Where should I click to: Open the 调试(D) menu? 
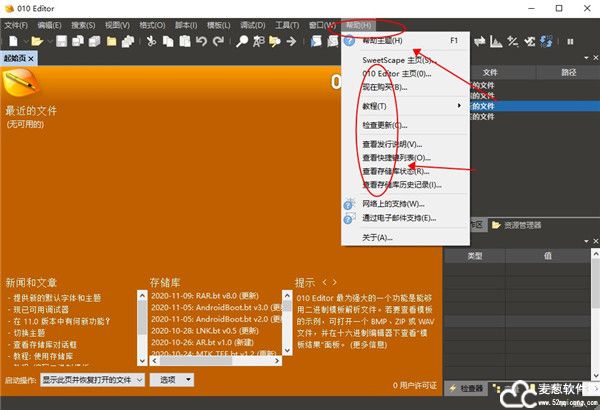coord(253,26)
